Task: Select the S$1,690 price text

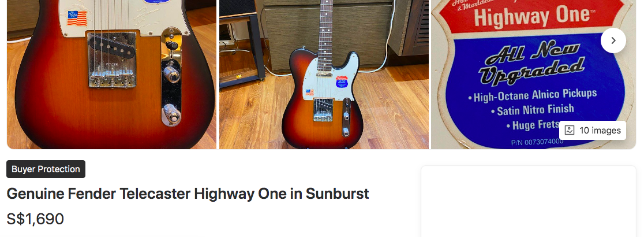Action: click(x=35, y=219)
